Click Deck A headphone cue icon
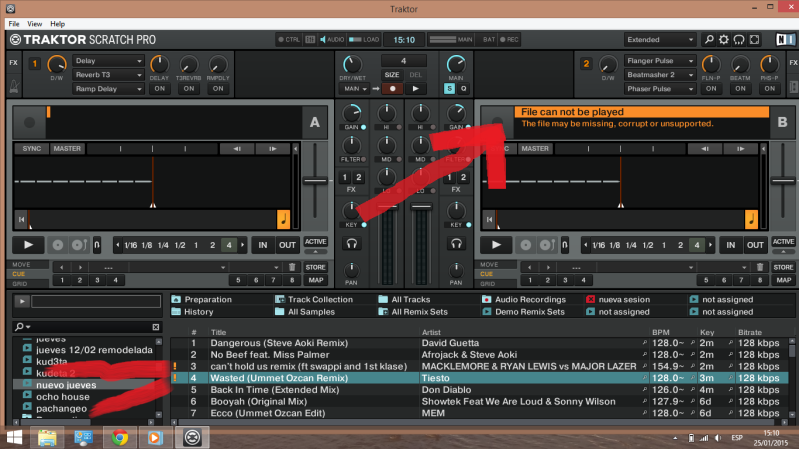 (352, 244)
